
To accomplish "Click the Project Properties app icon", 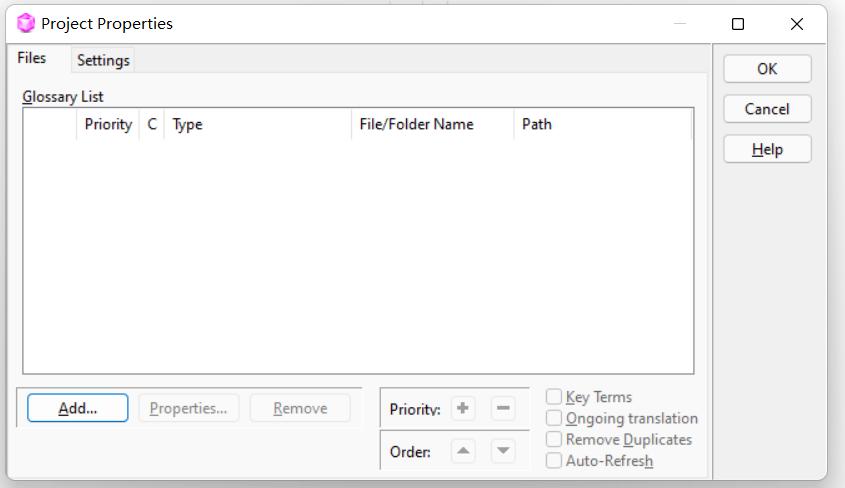I will point(25,24).
